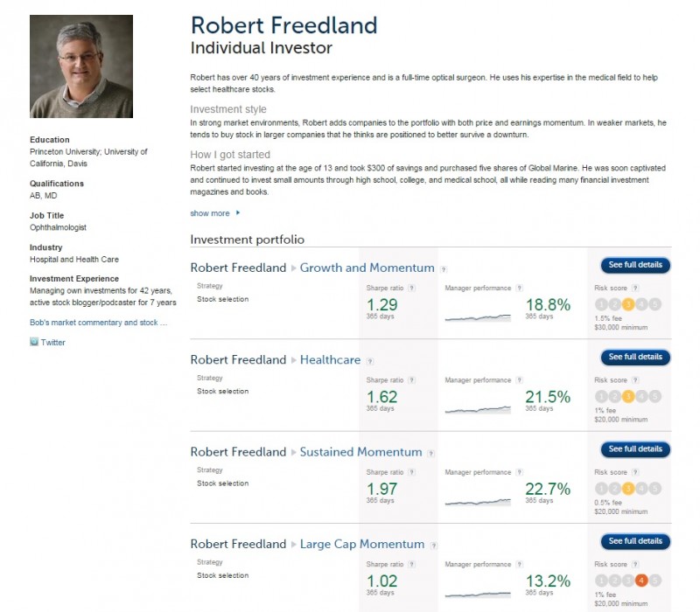This screenshot has width=700, height=612.
Task: Click help icon beside Large Cap Momentum title
Action: pyautogui.click(x=433, y=545)
